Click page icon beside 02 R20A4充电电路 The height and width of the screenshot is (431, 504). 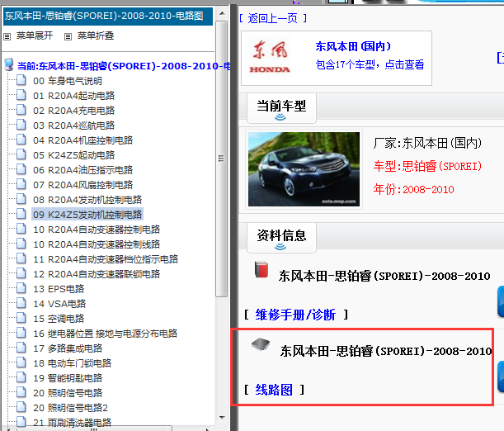coord(21,110)
